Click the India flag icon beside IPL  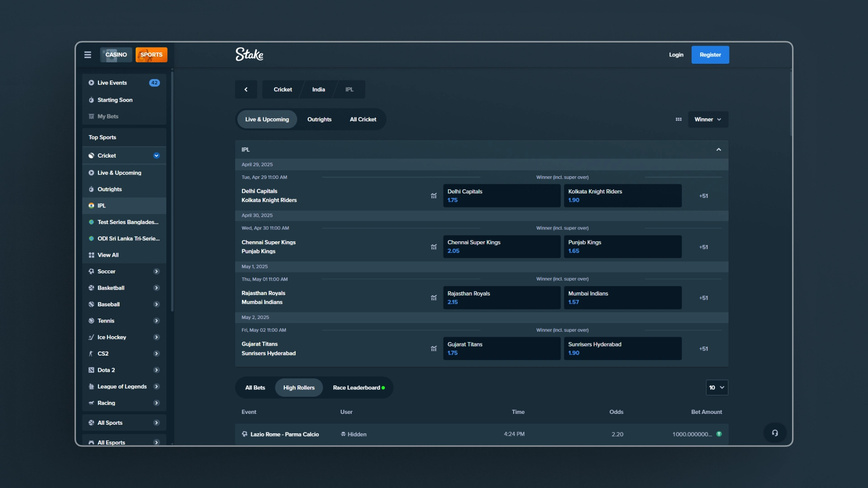(x=91, y=206)
